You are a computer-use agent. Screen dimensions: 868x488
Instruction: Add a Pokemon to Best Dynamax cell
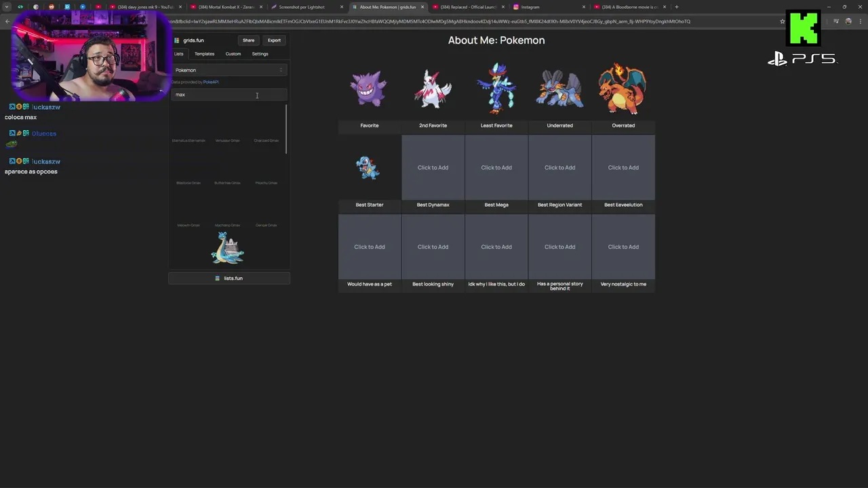pos(433,167)
